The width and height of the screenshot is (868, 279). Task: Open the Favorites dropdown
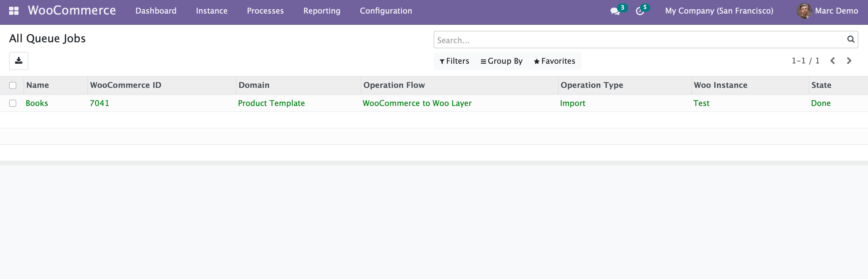(555, 61)
